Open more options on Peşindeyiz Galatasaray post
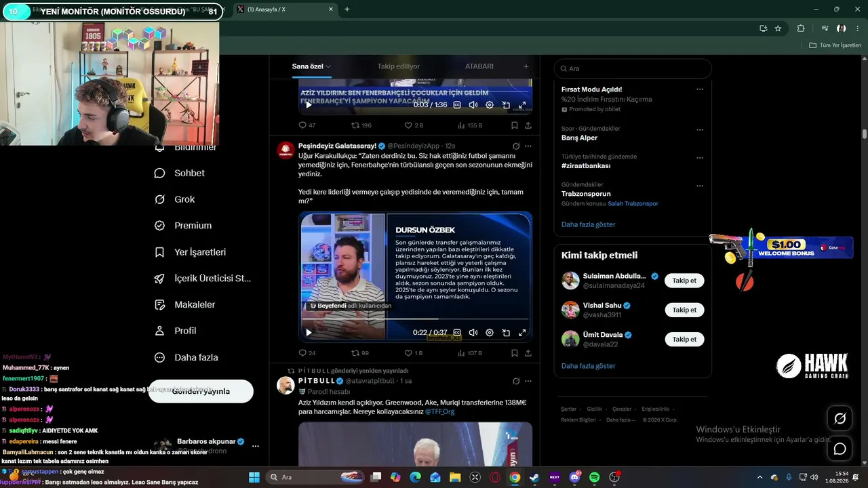This screenshot has width=868, height=488. pos(528,146)
